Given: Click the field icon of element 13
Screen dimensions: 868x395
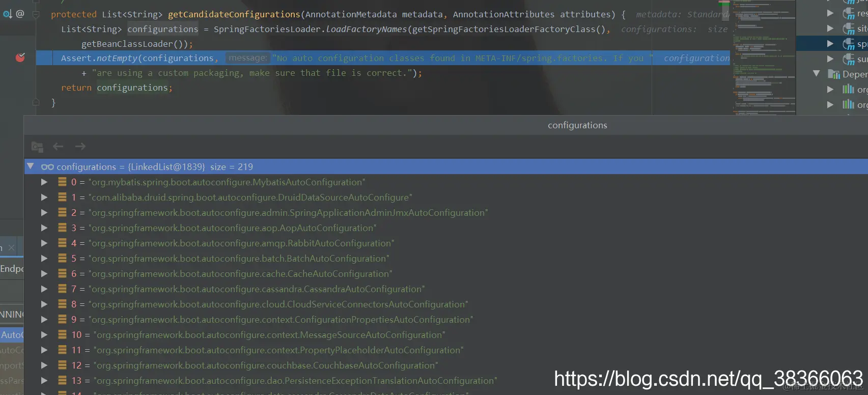Looking at the screenshot, I should (62, 380).
